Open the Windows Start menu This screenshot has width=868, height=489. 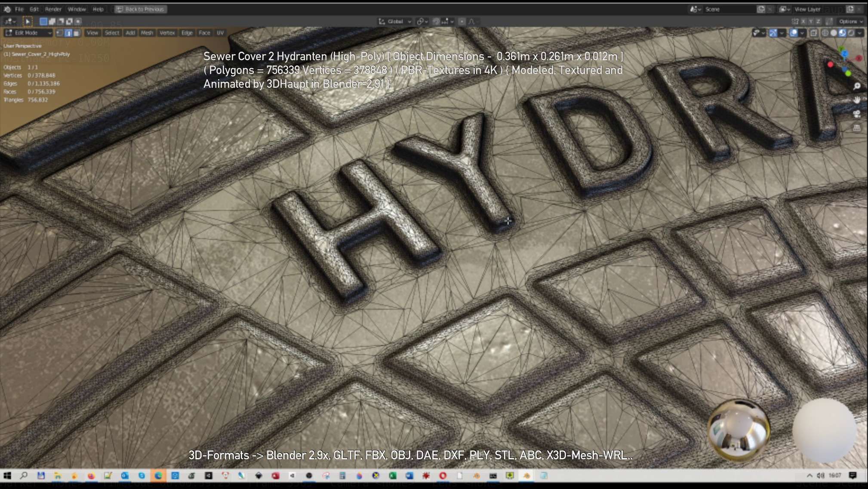(7, 476)
